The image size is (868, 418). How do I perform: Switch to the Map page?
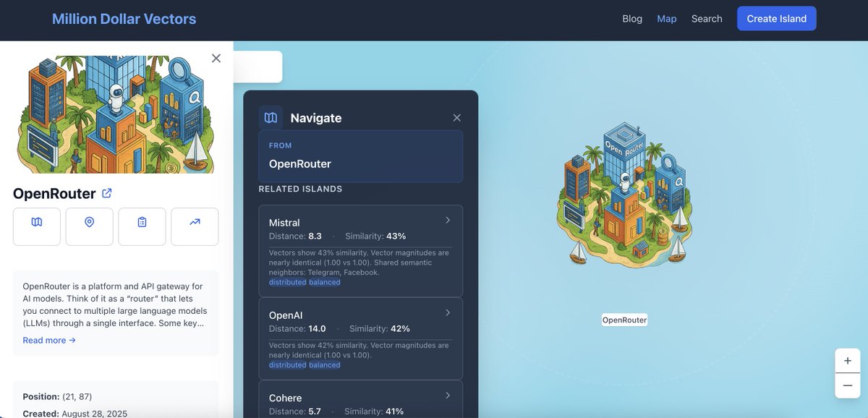(667, 19)
